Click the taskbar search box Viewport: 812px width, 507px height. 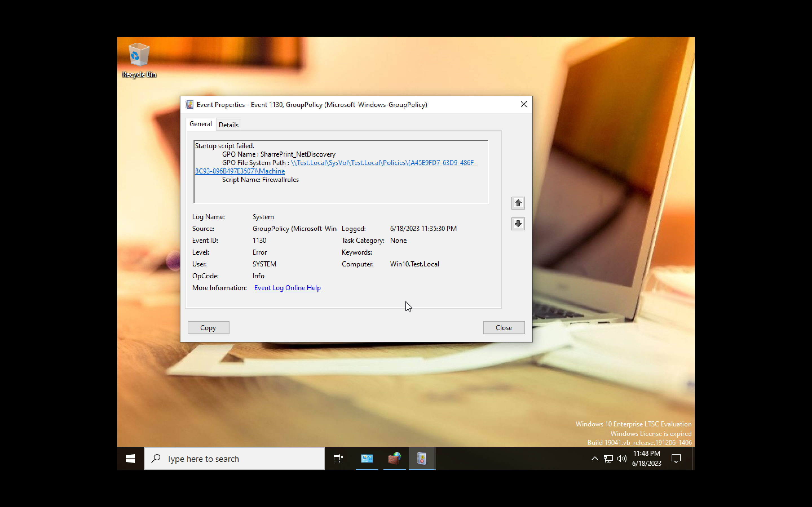point(235,458)
